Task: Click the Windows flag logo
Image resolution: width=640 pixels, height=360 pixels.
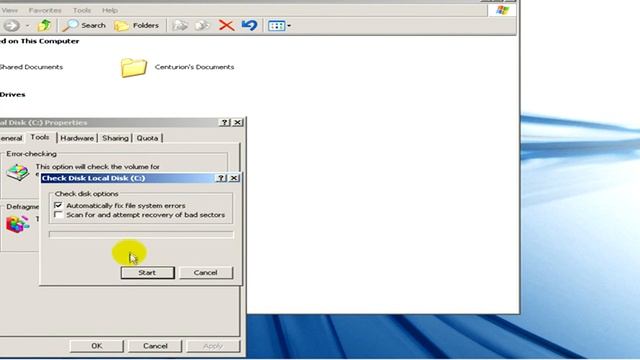Action: [502, 11]
